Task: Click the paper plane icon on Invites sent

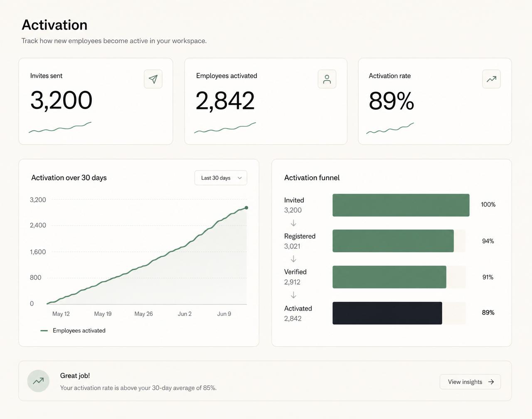Action: (x=153, y=79)
